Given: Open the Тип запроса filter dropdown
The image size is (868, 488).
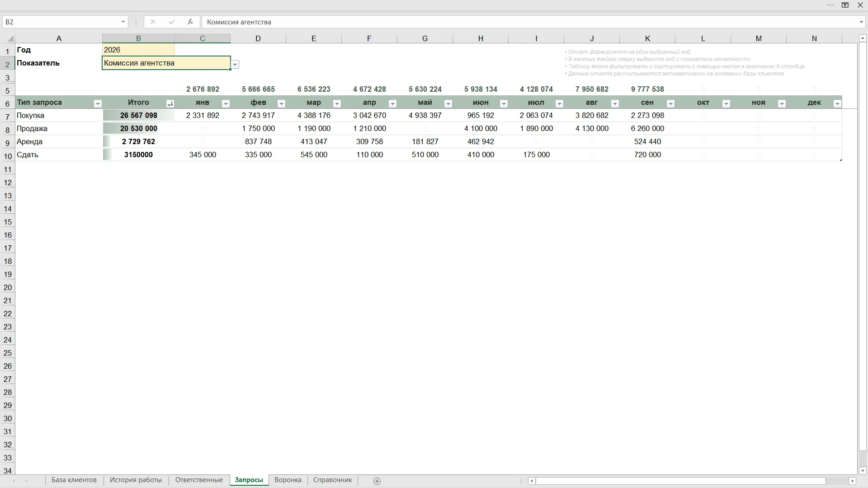Looking at the screenshot, I should coord(98,104).
